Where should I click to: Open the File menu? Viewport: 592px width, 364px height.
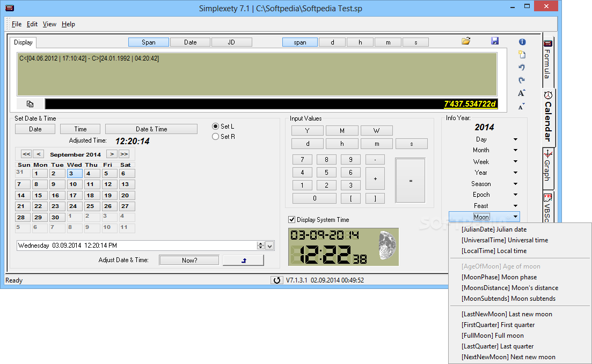pos(16,24)
